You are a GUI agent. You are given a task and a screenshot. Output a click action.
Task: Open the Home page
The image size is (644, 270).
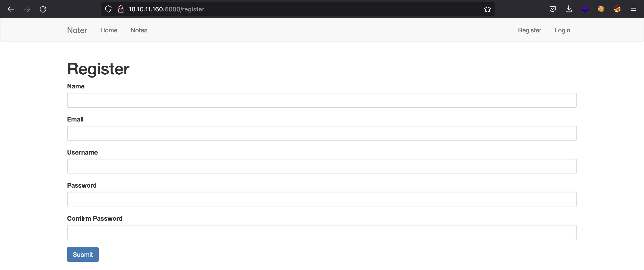click(x=109, y=30)
